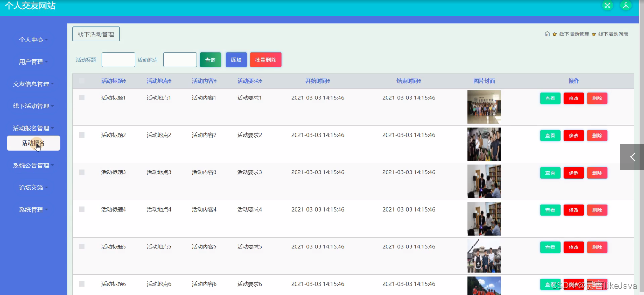
Task: Click the home icon in breadcrumb
Action: coord(547,34)
